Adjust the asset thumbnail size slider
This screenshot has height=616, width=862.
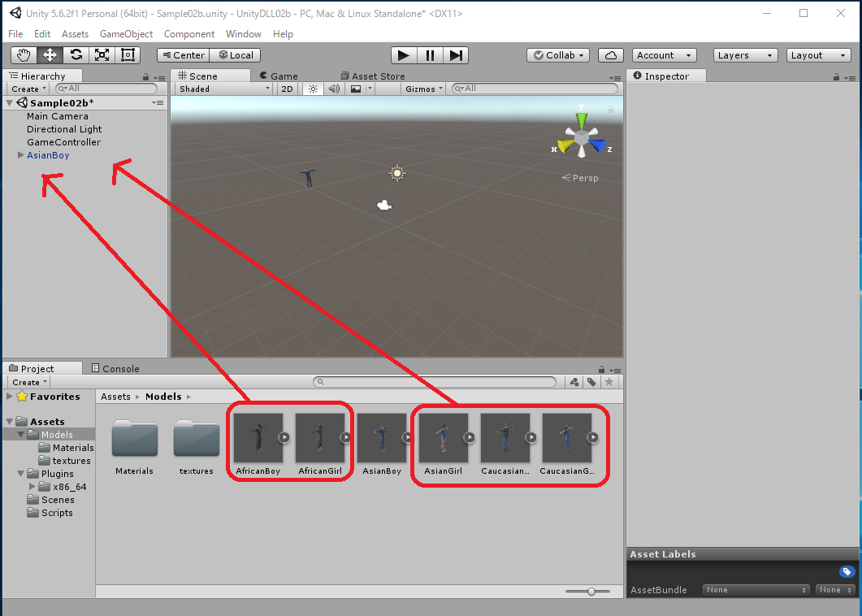[x=591, y=592]
